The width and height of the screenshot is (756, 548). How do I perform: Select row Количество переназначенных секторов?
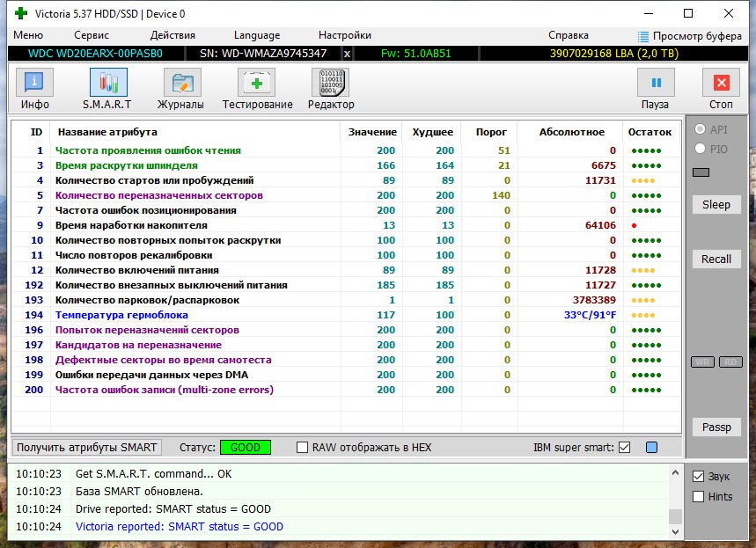click(346, 195)
